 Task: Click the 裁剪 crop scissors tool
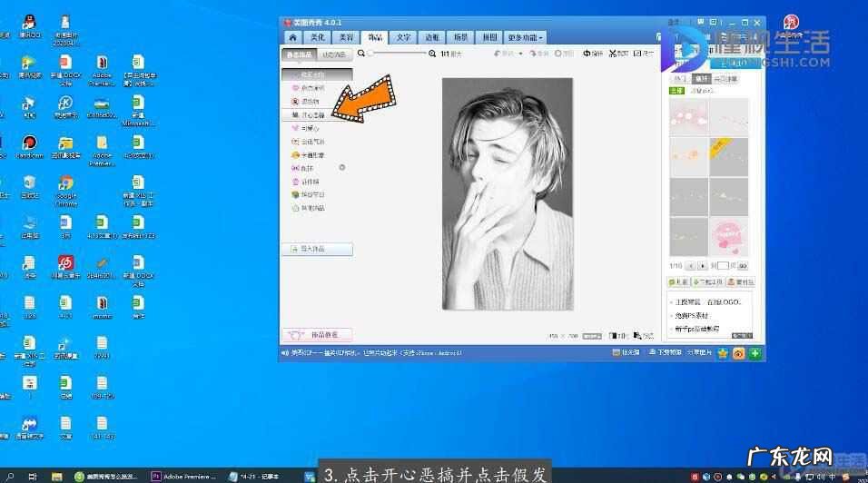pyautogui.click(x=618, y=54)
